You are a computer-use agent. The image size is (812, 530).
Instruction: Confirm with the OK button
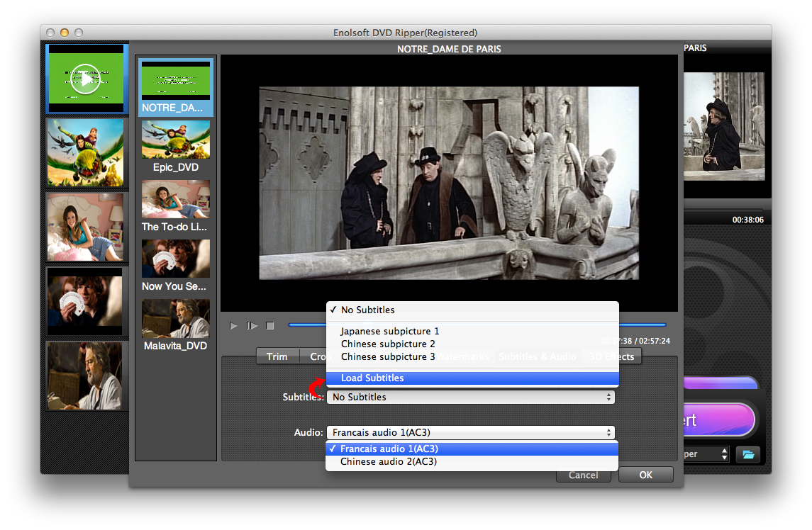click(646, 475)
